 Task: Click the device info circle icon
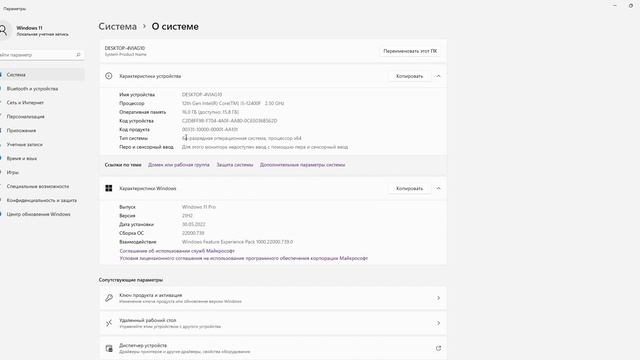[109, 76]
